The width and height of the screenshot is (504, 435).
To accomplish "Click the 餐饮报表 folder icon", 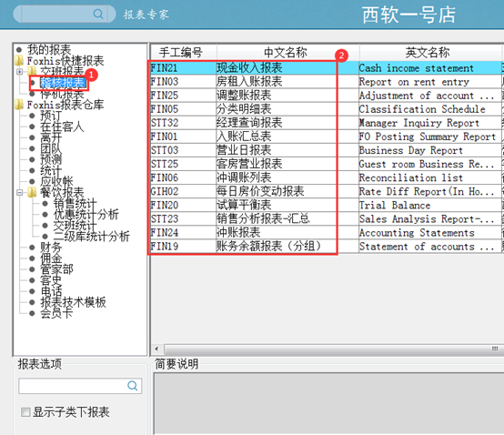I will [32, 192].
